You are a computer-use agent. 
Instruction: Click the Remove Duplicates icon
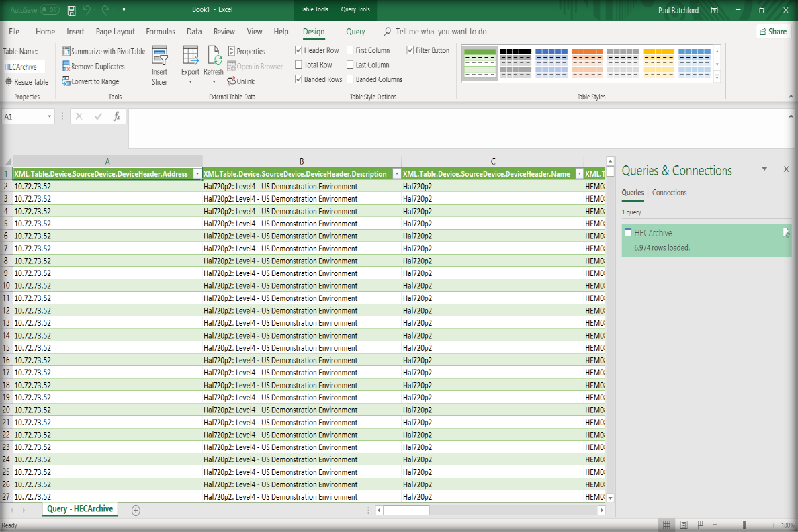(66, 66)
